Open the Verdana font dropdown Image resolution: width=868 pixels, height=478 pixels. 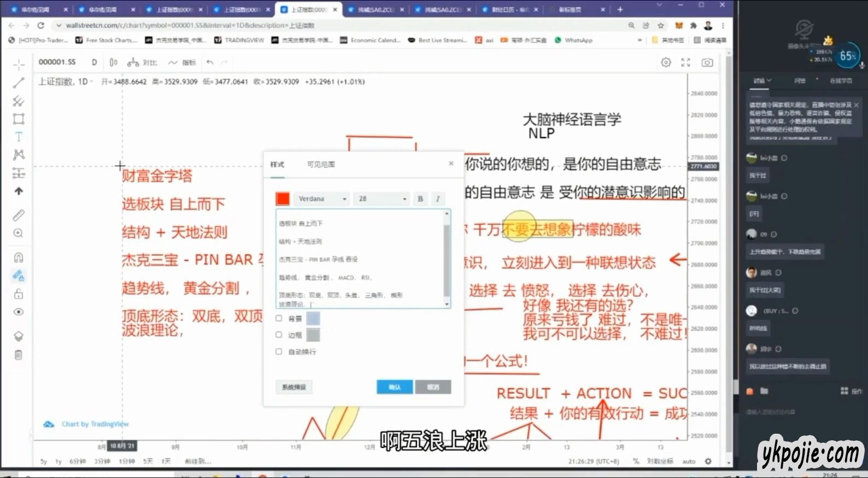click(322, 199)
